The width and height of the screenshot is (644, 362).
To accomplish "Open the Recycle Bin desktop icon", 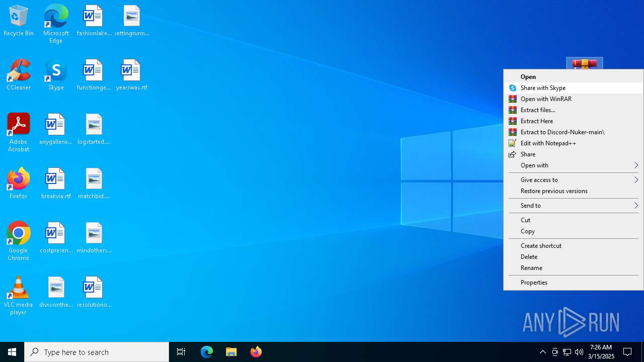I will point(19,21).
